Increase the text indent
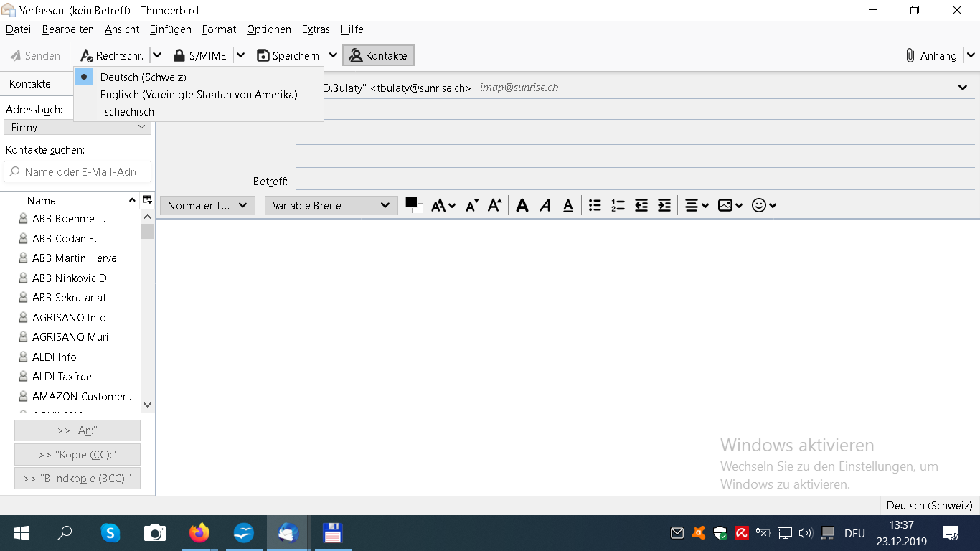 664,206
